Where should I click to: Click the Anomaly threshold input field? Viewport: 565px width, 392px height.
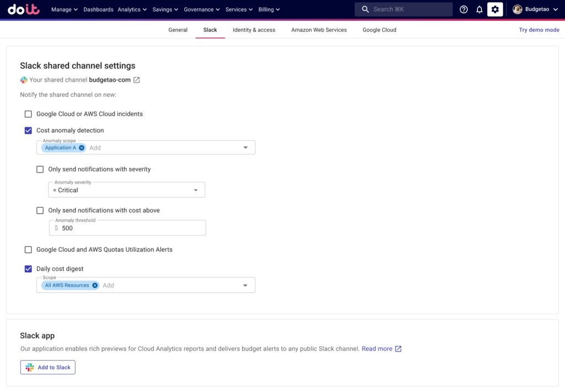[x=131, y=228]
